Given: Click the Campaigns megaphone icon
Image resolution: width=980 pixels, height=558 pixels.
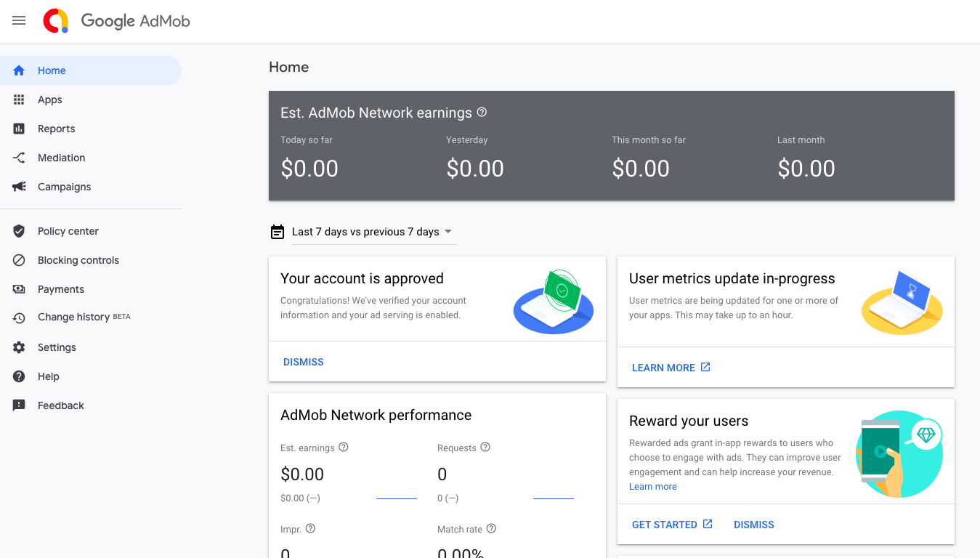Looking at the screenshot, I should click(x=19, y=187).
